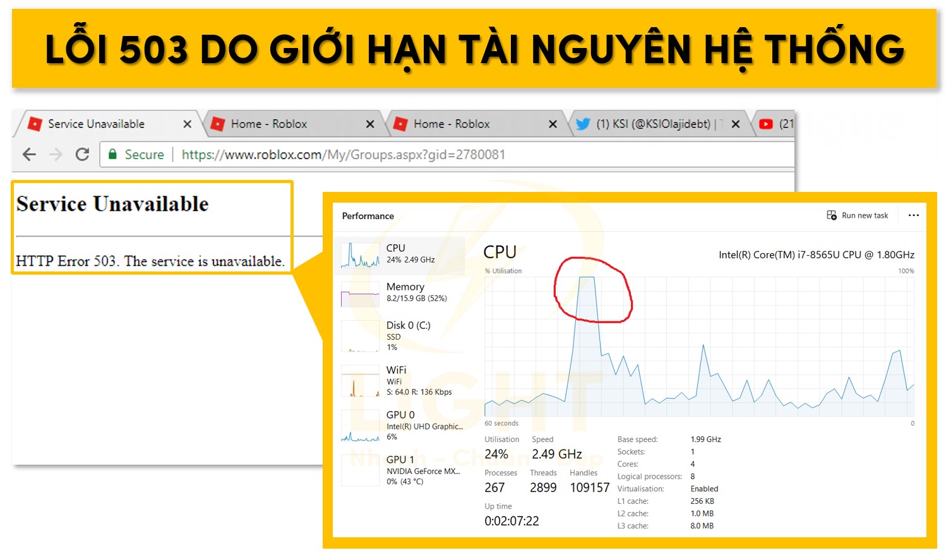Open the see more options ellipsis menu
The height and width of the screenshot is (560, 946).
(913, 215)
